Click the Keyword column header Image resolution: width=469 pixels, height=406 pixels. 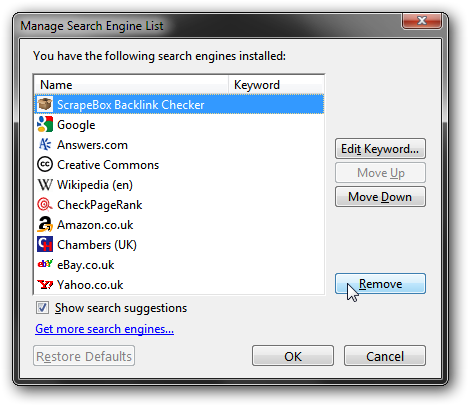click(x=276, y=85)
